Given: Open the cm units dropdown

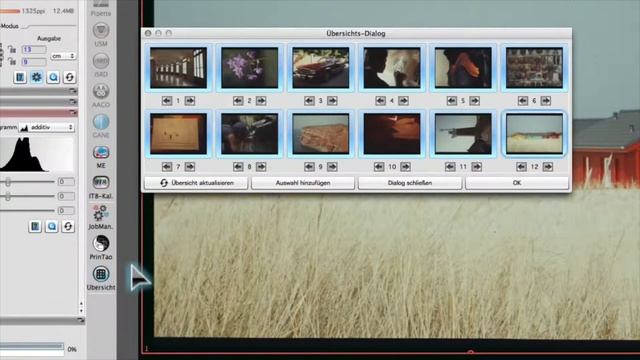Looking at the screenshot, I should pyautogui.click(x=63, y=56).
